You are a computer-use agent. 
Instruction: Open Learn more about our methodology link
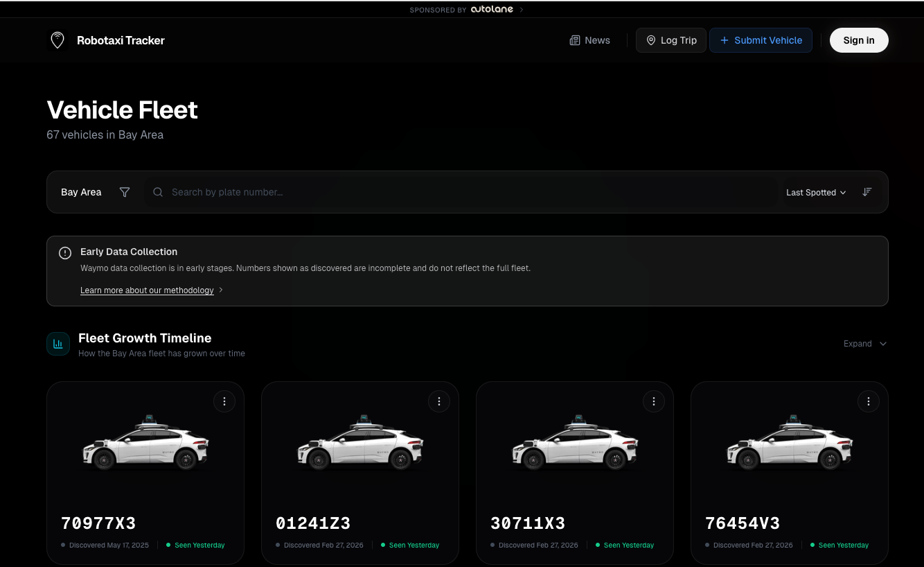(x=147, y=290)
